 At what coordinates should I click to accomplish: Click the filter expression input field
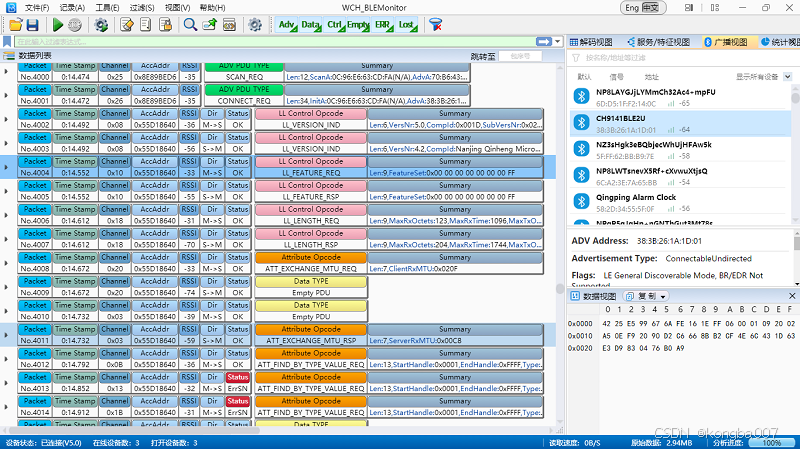(276, 41)
